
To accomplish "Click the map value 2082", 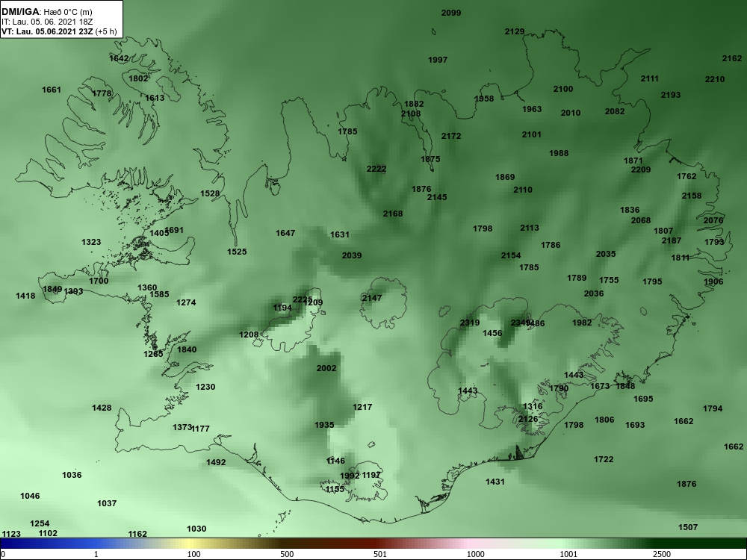I will point(615,111).
